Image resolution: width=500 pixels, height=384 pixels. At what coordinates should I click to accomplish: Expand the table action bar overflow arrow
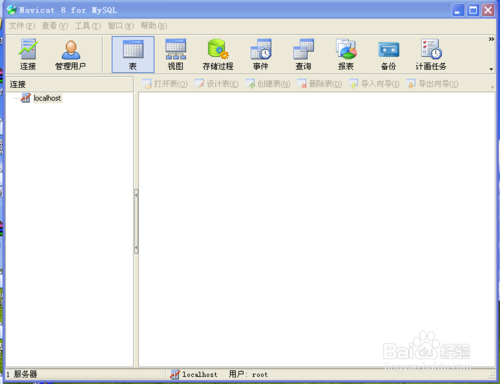[x=492, y=87]
